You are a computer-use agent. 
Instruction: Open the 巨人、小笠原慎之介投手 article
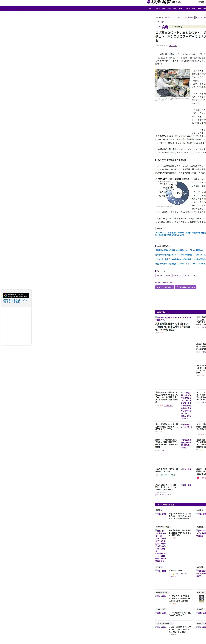click(167, 427)
